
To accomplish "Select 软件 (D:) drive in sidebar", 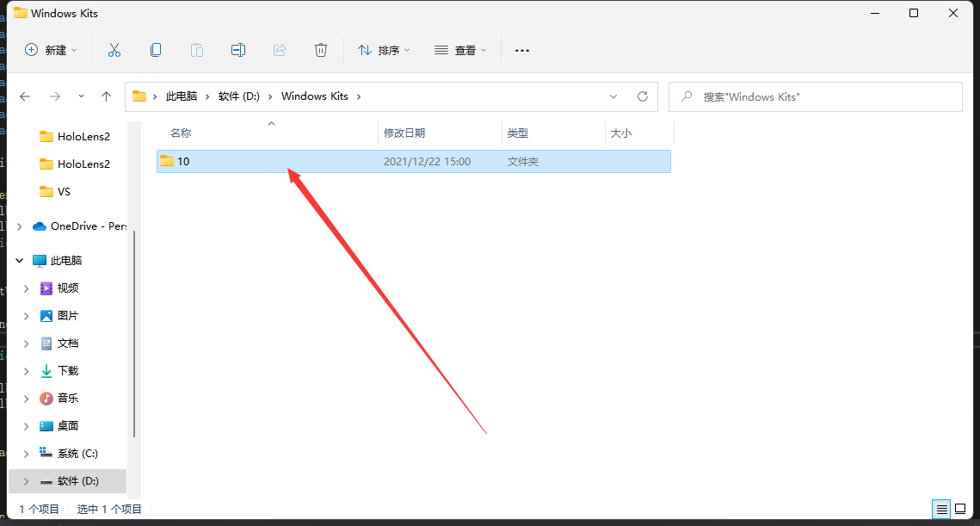I will [x=69, y=481].
